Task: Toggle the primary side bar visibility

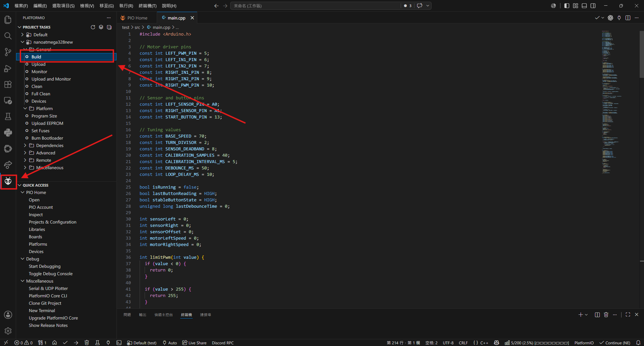Action: tap(567, 6)
